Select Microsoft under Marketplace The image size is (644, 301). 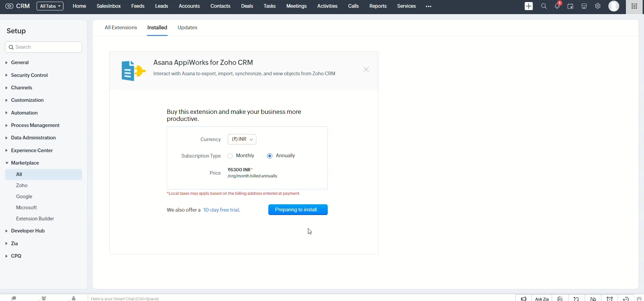click(26, 208)
